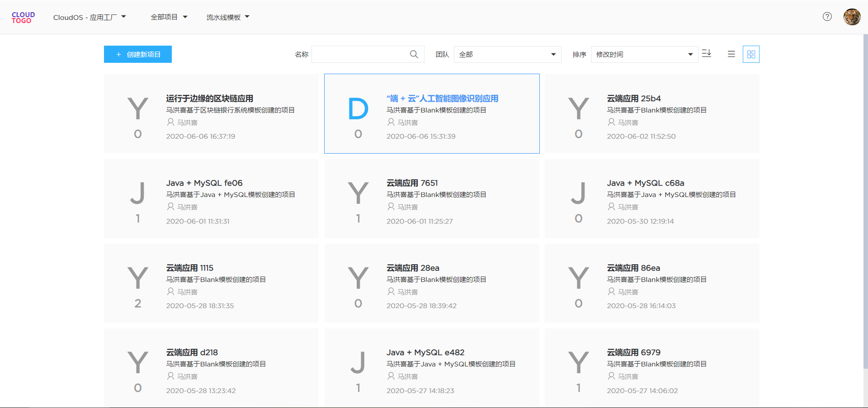The height and width of the screenshot is (408, 868).
Task: Expand the 排序 sort-by dropdown
Action: [x=644, y=54]
